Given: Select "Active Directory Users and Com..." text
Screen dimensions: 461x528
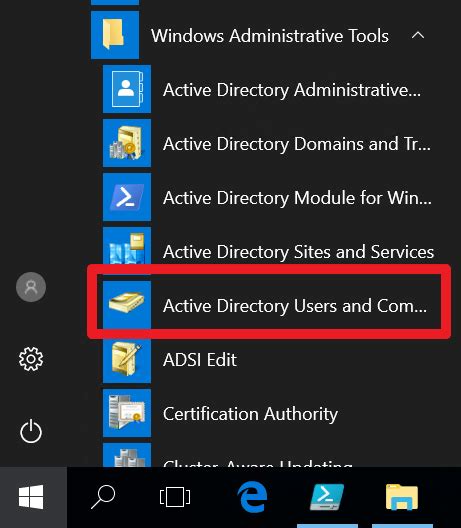Looking at the screenshot, I should 295,306.
